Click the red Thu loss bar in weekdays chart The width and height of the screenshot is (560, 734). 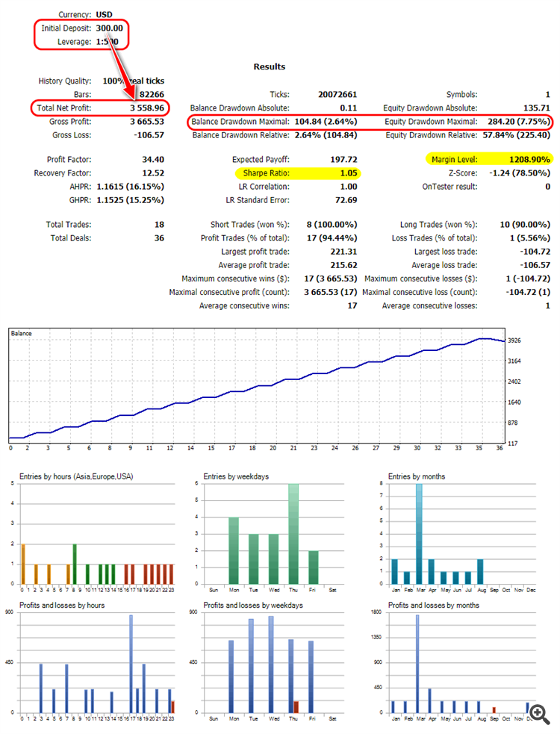click(296, 707)
